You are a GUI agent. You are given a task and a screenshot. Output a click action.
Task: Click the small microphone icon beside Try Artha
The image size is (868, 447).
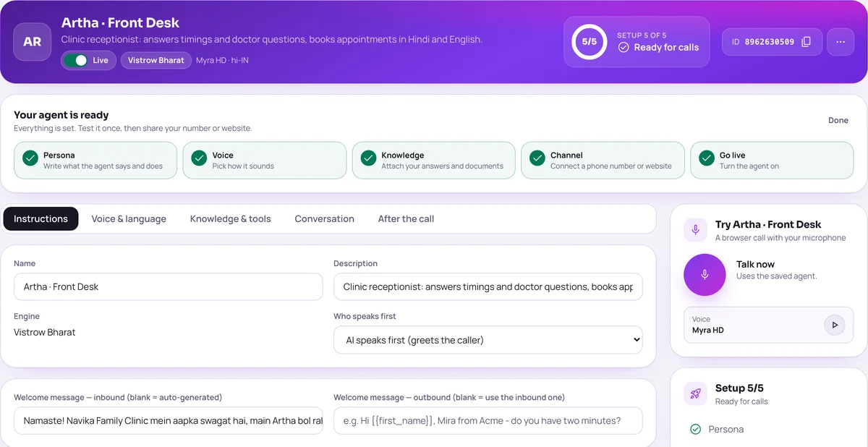pyautogui.click(x=696, y=230)
